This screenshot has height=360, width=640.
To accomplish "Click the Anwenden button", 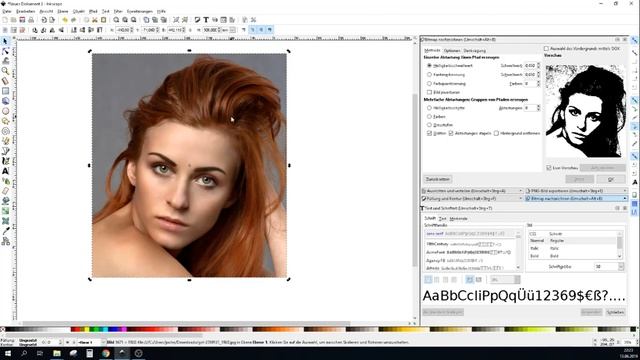I will point(591,312).
